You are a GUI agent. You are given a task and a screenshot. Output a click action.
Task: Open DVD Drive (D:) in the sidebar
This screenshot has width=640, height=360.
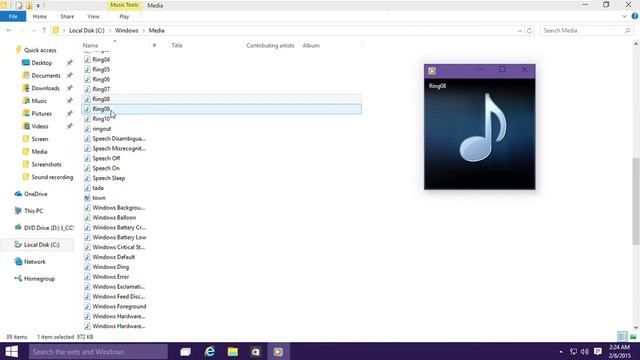click(49, 228)
